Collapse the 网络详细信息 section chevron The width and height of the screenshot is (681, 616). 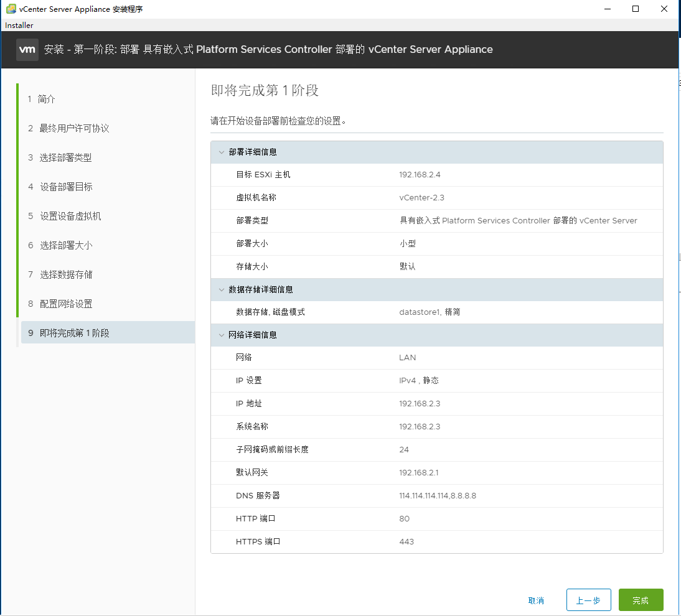(x=222, y=335)
